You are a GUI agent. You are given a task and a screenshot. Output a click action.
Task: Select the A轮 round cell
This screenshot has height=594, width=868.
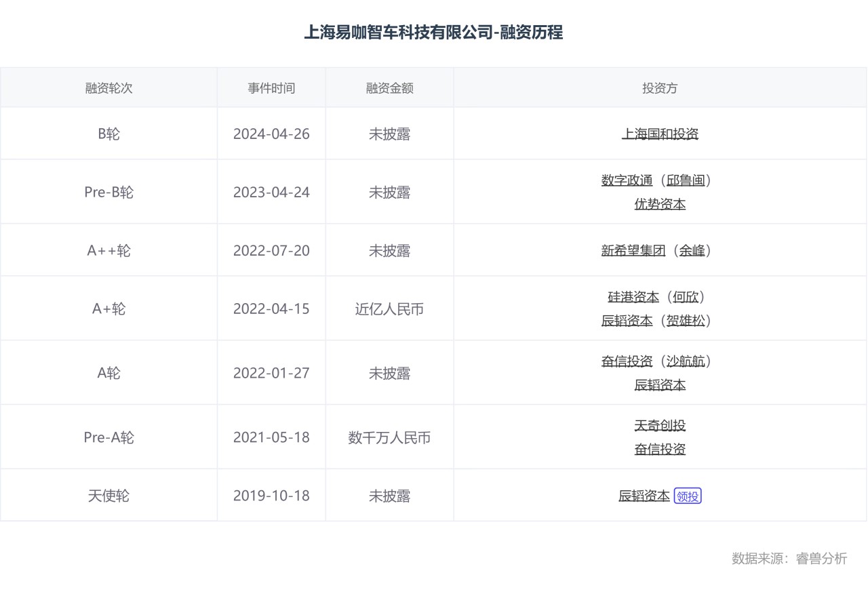pyautogui.click(x=108, y=373)
